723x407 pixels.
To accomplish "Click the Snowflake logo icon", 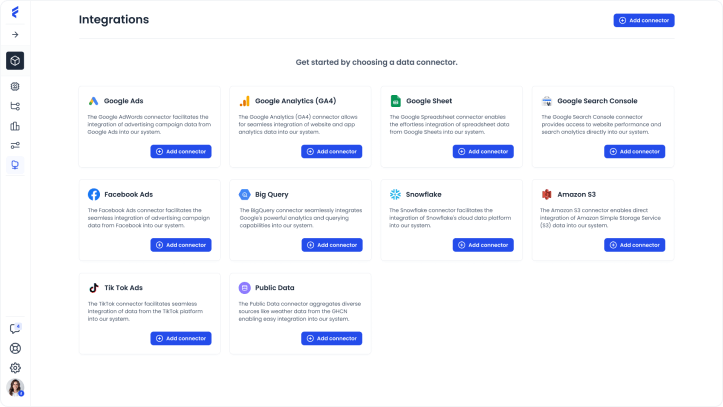I will (x=395, y=195).
